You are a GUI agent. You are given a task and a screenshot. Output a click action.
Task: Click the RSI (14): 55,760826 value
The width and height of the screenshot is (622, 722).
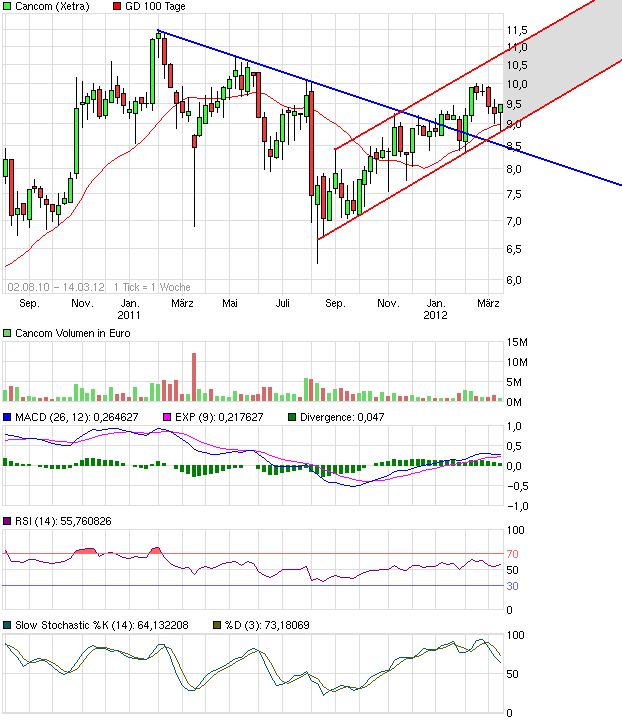coord(63,521)
